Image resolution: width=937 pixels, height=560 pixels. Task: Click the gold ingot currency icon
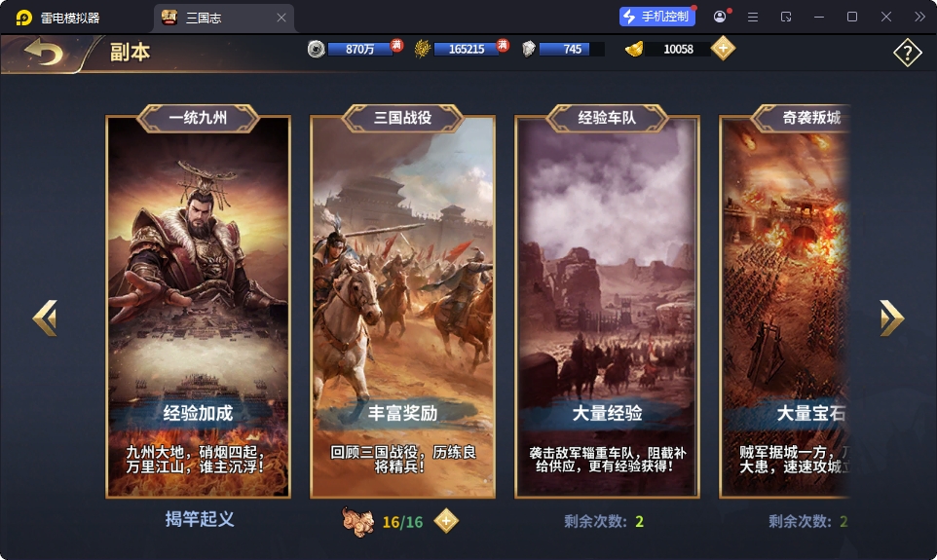[634, 49]
